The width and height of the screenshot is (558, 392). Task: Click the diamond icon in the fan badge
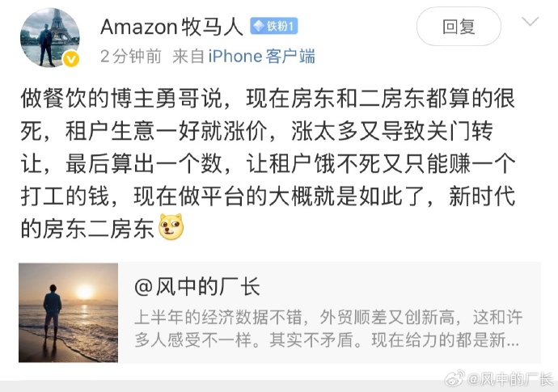coord(260,26)
